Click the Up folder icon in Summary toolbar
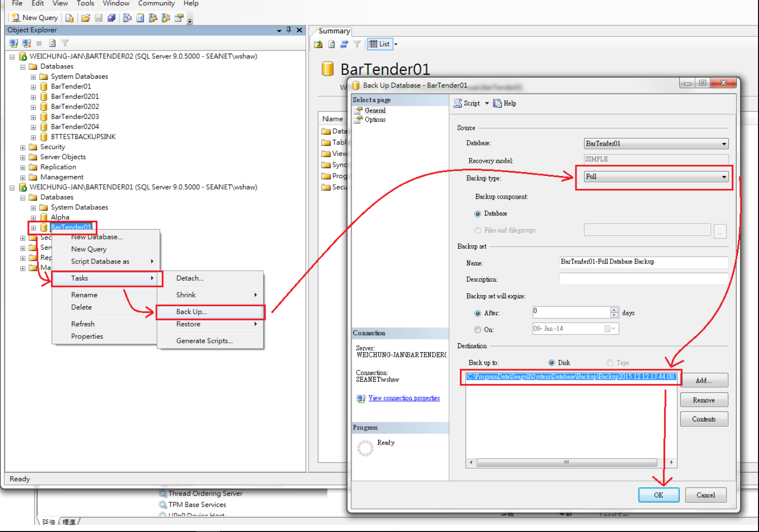This screenshot has width=759, height=532. (318, 44)
